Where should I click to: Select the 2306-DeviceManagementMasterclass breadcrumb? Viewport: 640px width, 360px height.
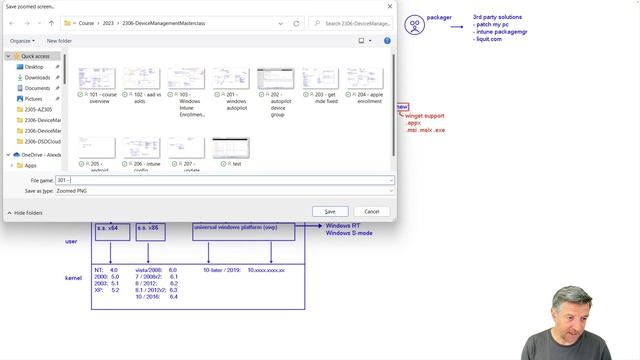point(164,23)
